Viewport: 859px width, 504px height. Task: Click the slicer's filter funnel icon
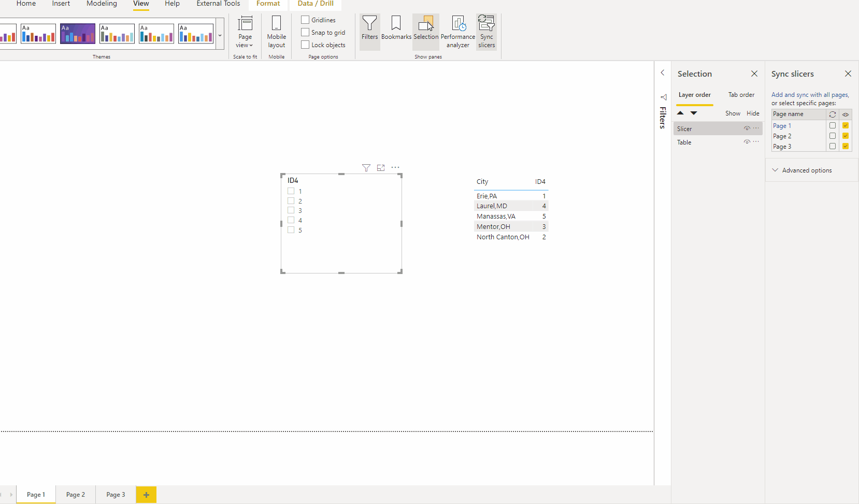point(366,168)
